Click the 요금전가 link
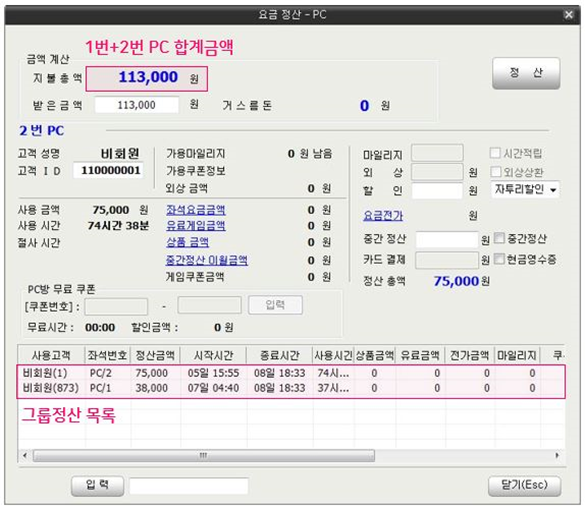This screenshot has width=585, height=510. (x=383, y=216)
